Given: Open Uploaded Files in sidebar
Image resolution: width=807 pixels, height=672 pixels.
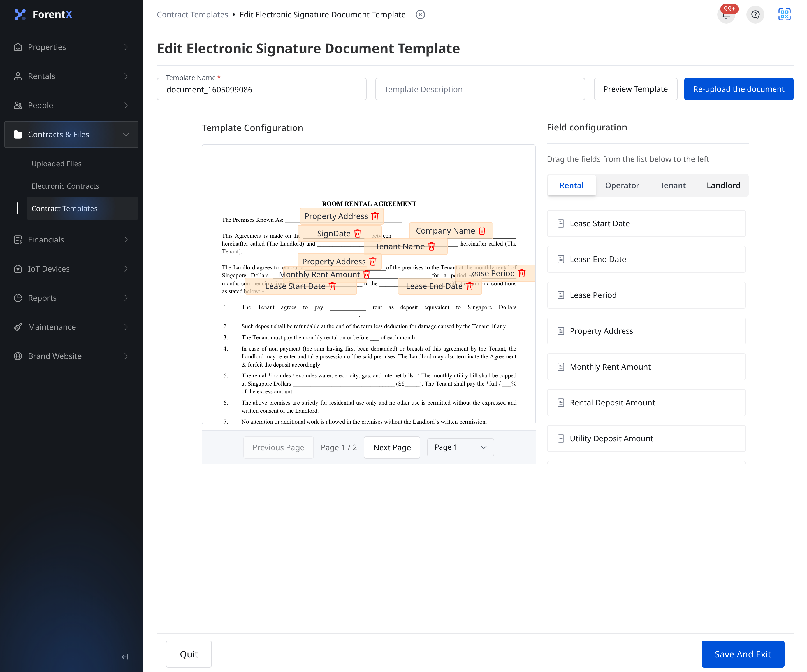Looking at the screenshot, I should pos(57,164).
